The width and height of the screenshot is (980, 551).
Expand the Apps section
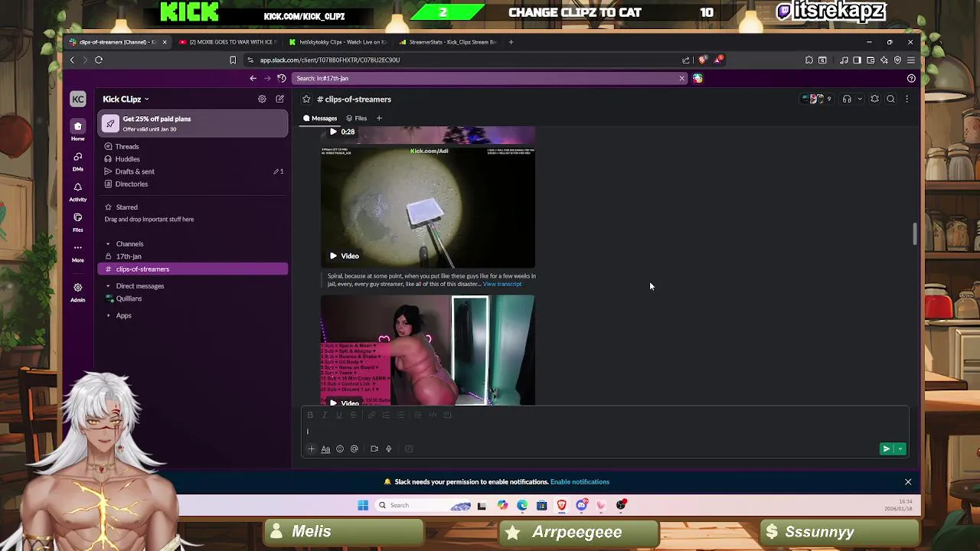pos(108,315)
